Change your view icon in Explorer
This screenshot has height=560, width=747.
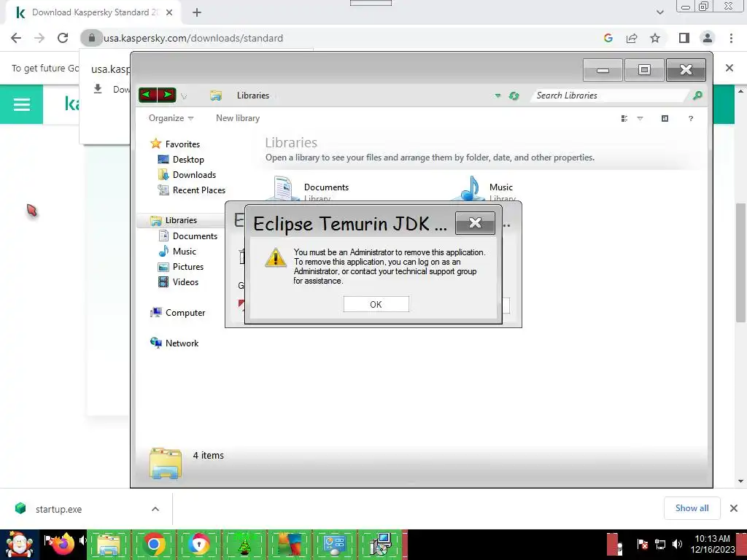(624, 119)
